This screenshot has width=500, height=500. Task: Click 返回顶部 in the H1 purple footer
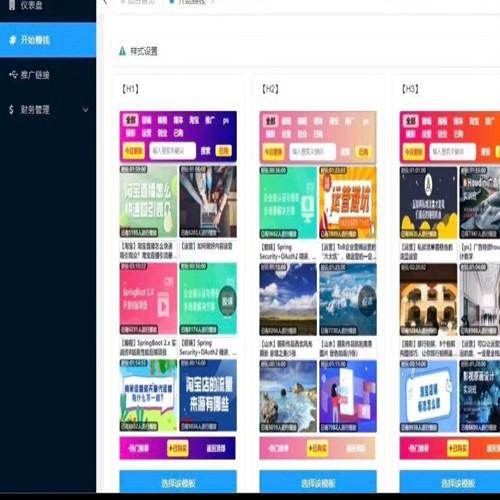216,448
